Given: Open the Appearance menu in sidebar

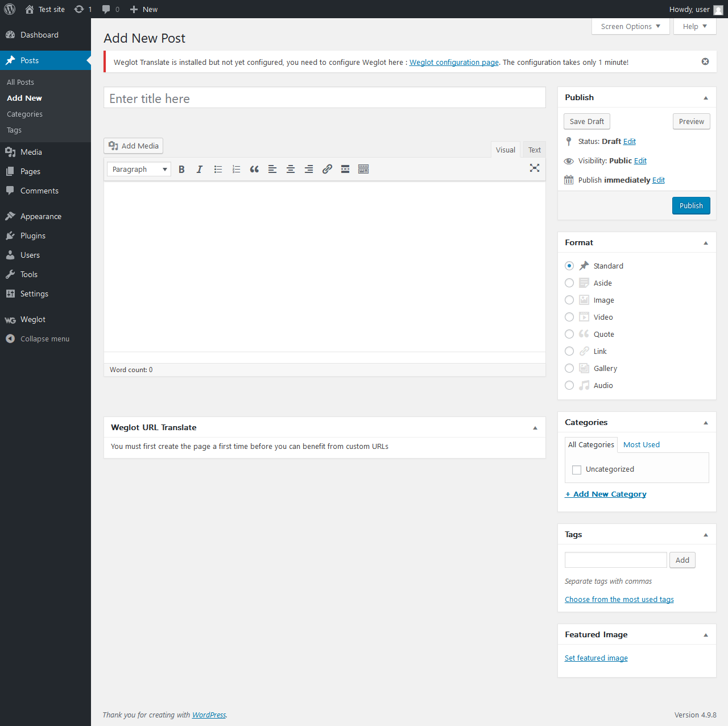Looking at the screenshot, I should pyautogui.click(x=45, y=216).
